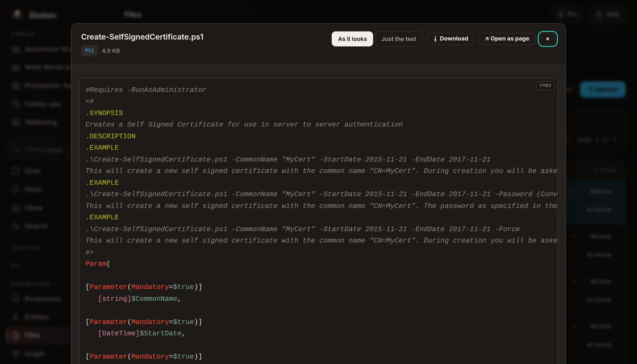The height and width of the screenshot is (364, 637).
Task: Click the PS1 file type badge
Action: pos(89,51)
